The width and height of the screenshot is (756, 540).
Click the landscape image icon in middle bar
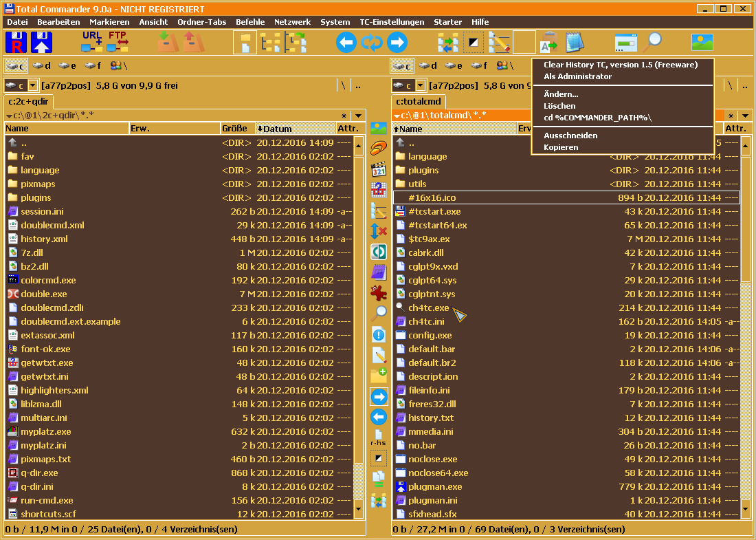pos(379,129)
